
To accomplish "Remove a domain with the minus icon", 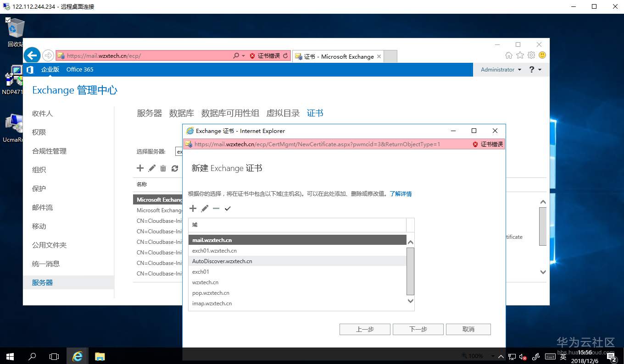I will pos(216,209).
